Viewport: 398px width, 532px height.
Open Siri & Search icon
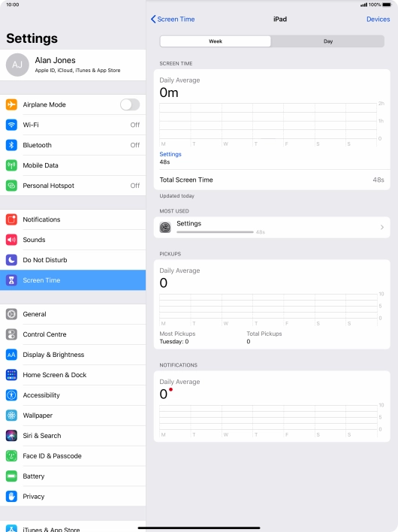click(x=11, y=436)
